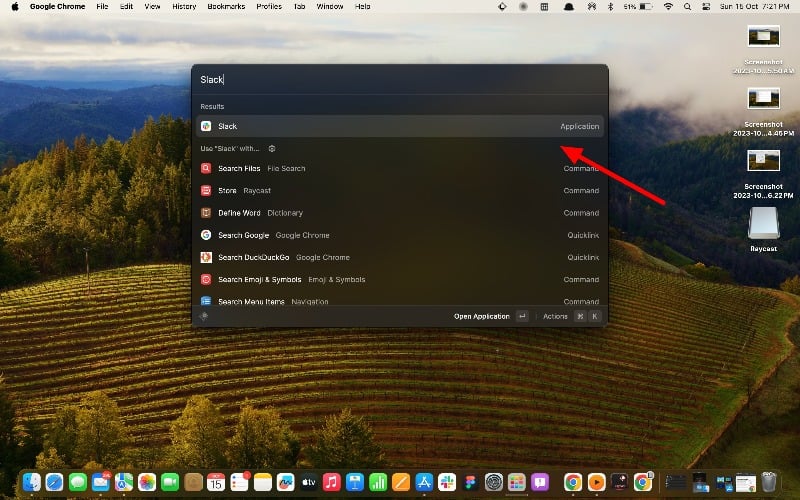
Task: Toggle Wi-Fi from the menu bar icon
Action: coord(668,6)
